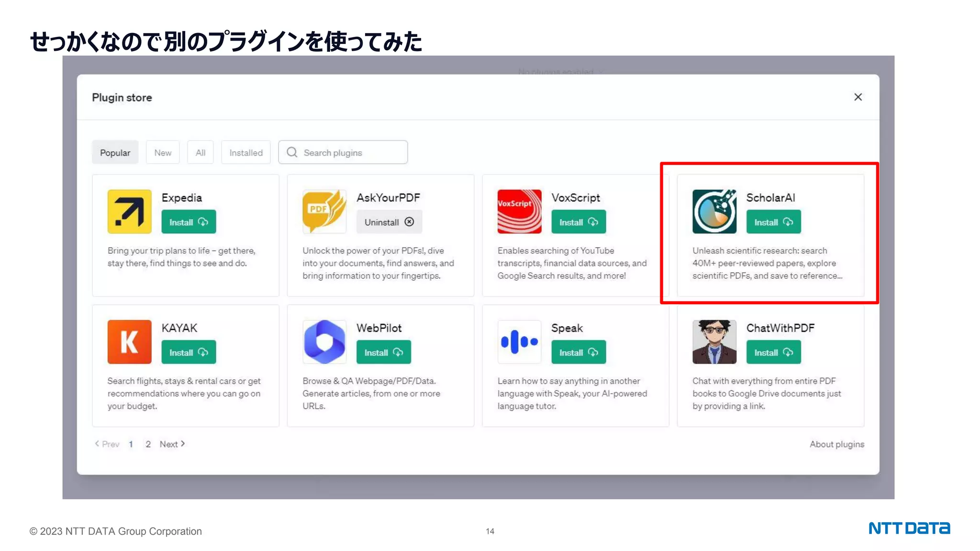Click the ScholarAI plugin logo

tap(714, 211)
